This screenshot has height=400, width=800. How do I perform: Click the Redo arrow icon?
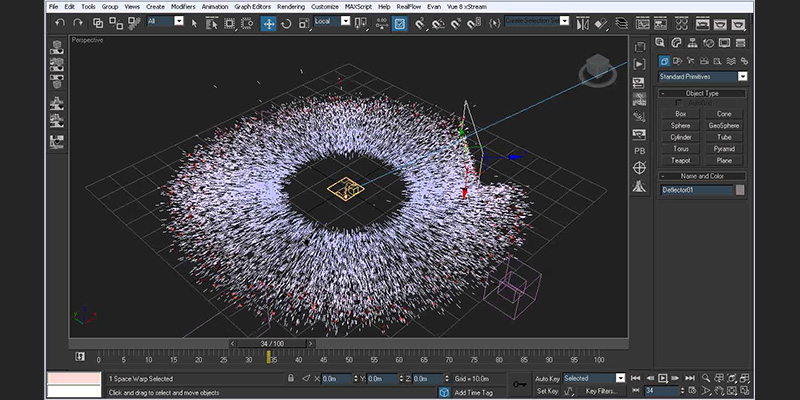click(x=78, y=23)
